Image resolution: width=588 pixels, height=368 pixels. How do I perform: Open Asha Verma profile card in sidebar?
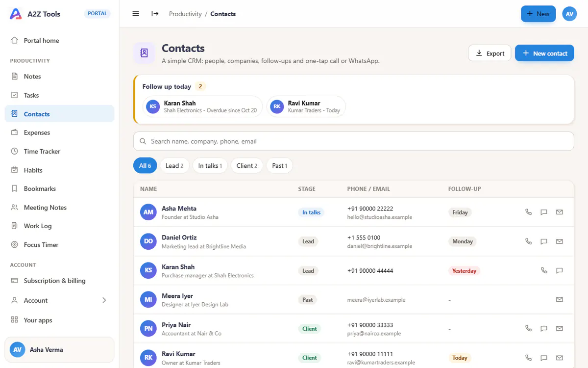(59, 350)
